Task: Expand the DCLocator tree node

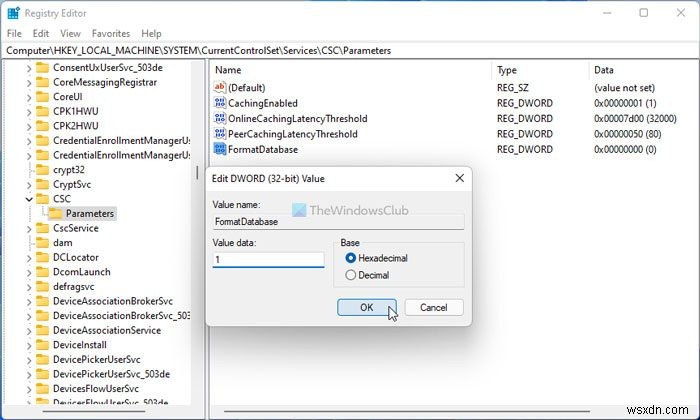Action: (29, 258)
